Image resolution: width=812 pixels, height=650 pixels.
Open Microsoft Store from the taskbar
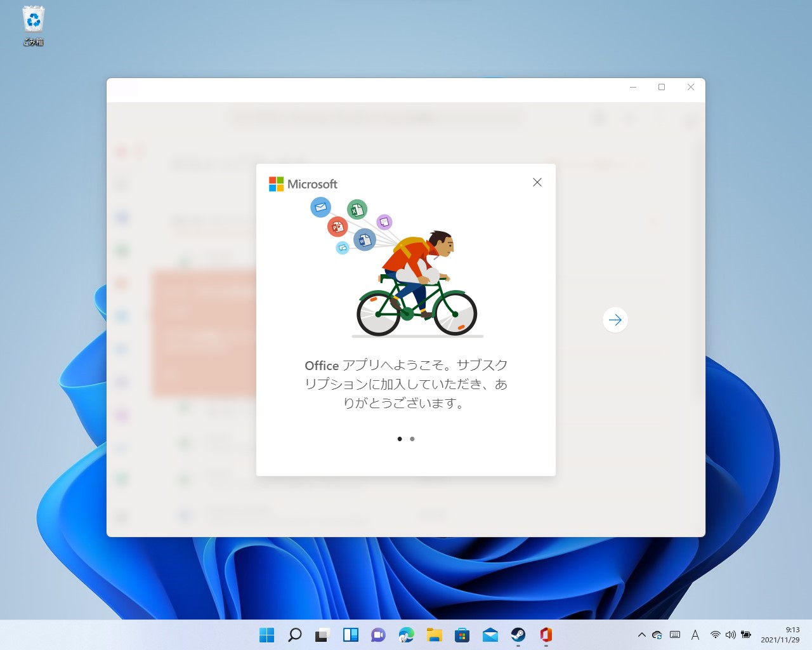pos(462,634)
